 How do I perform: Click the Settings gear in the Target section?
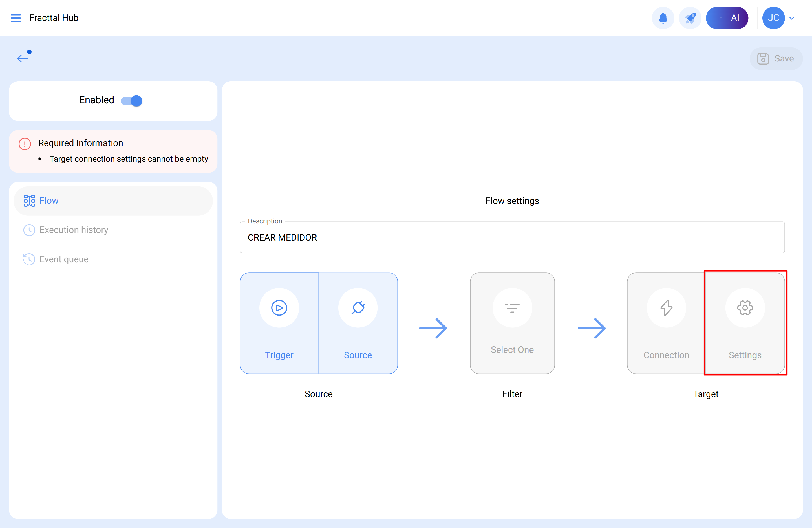point(745,307)
